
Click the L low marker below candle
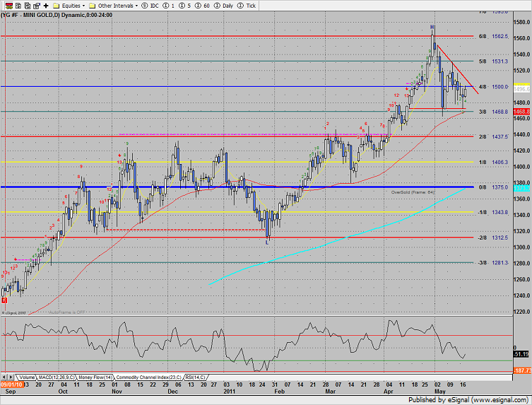(267, 242)
